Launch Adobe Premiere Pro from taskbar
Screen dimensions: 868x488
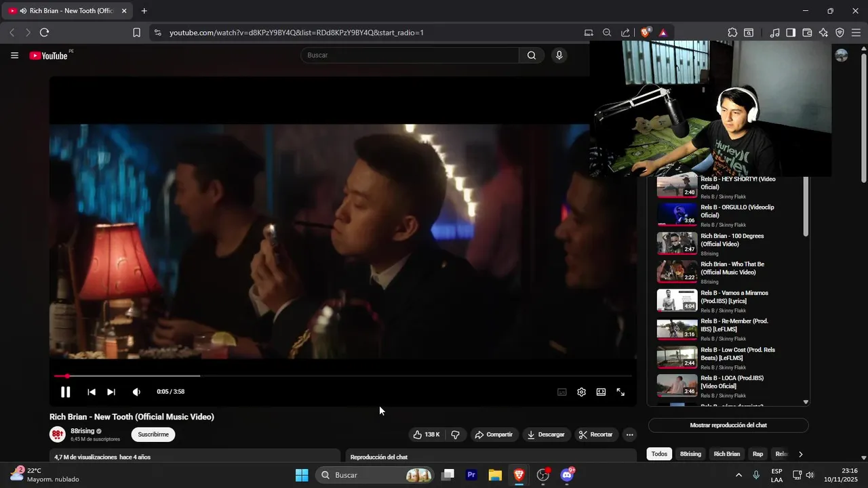coord(471,475)
